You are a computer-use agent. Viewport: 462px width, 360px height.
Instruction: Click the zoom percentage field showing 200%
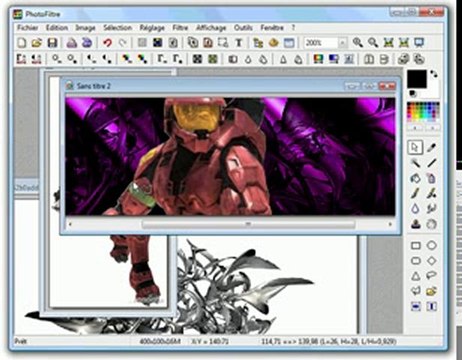coord(321,43)
